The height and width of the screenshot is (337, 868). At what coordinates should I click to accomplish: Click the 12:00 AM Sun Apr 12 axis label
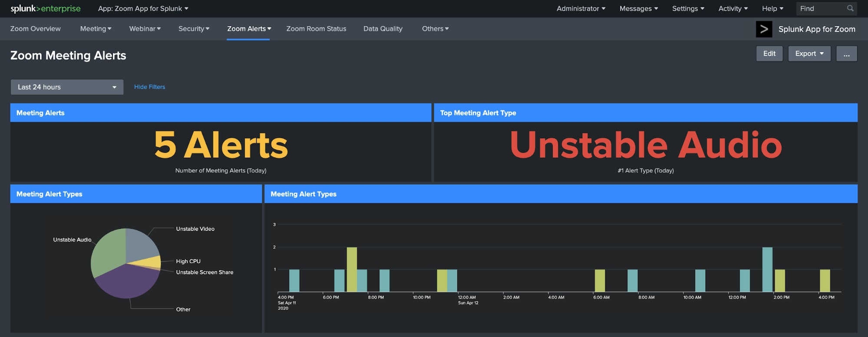click(x=468, y=300)
